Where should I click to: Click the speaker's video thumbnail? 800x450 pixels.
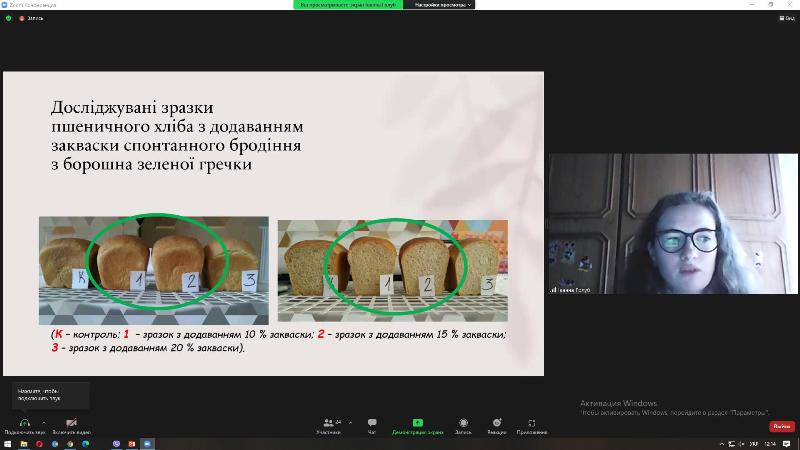673,223
